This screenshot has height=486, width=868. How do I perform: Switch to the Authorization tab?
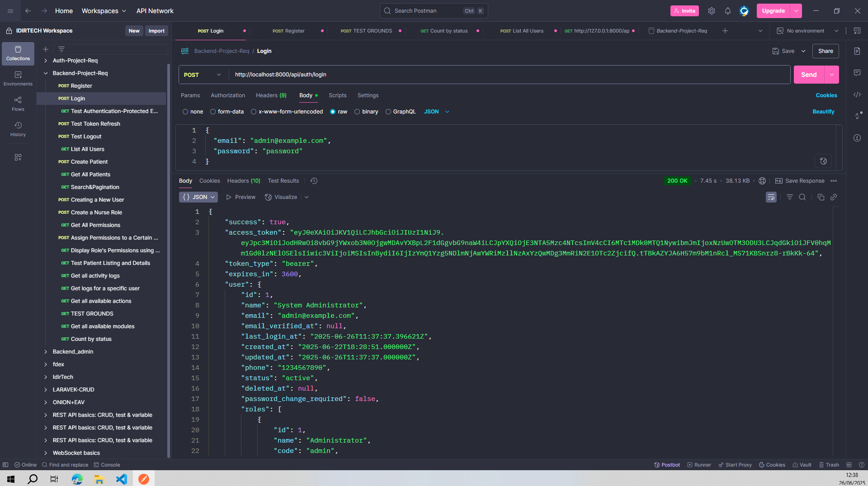tap(227, 95)
